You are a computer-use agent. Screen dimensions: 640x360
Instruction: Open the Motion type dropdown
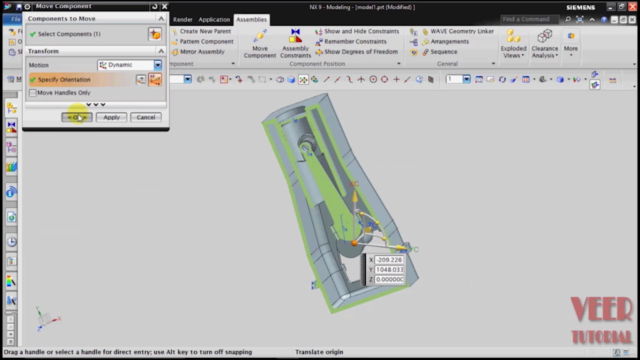158,65
